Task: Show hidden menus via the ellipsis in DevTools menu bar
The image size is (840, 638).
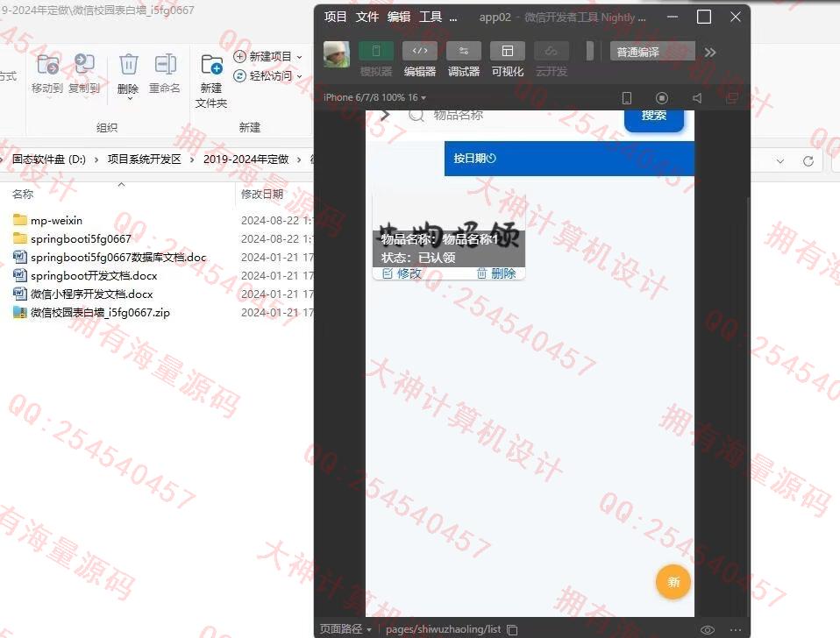Action: (x=453, y=18)
